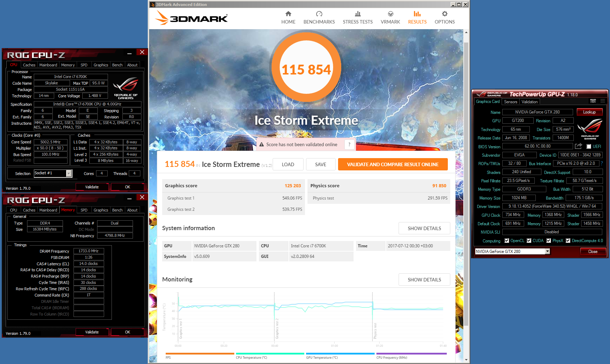610x364 pixels.
Task: Click the Graphics test 2 marker on monitoring chart
Action: [x=277, y=329]
